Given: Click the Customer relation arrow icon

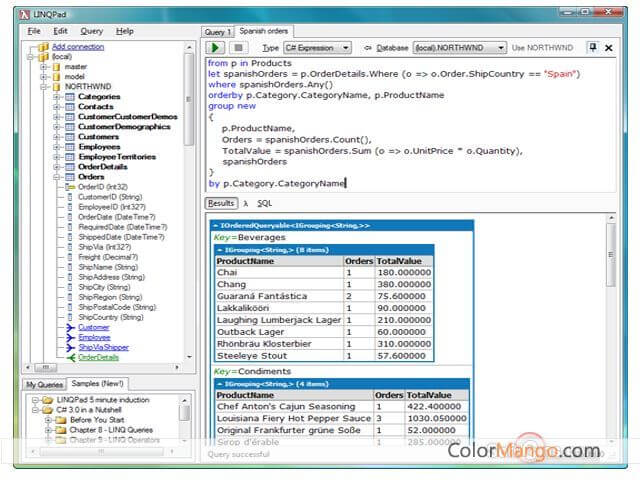Looking at the screenshot, I should point(71,327).
